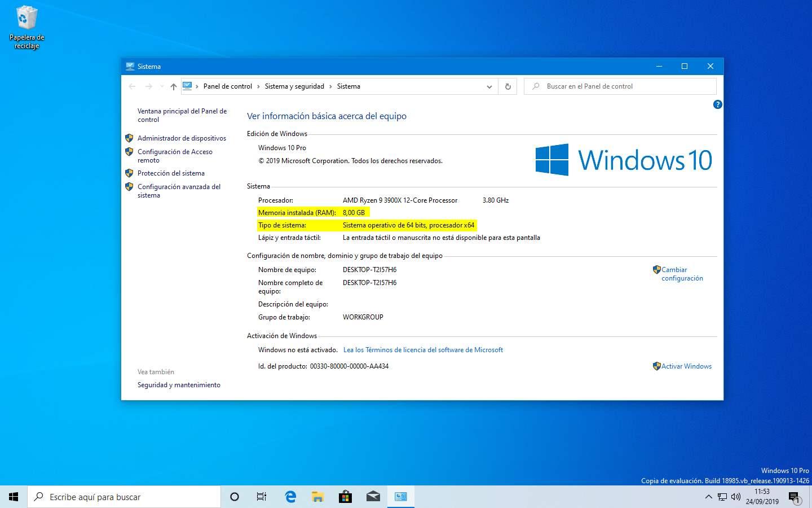This screenshot has width=812, height=508.
Task: Open Protección del sistema link
Action: [x=171, y=173]
